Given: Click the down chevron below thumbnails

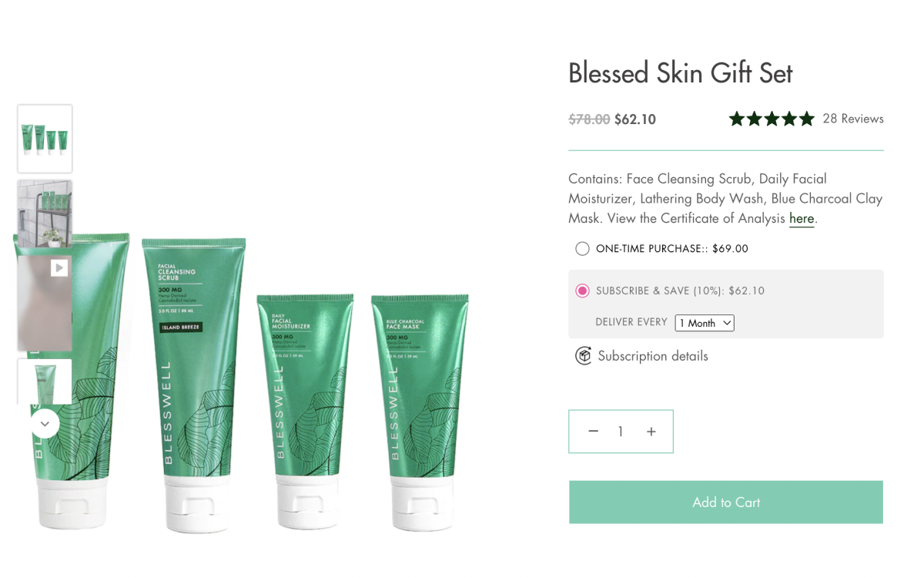Looking at the screenshot, I should [45, 423].
